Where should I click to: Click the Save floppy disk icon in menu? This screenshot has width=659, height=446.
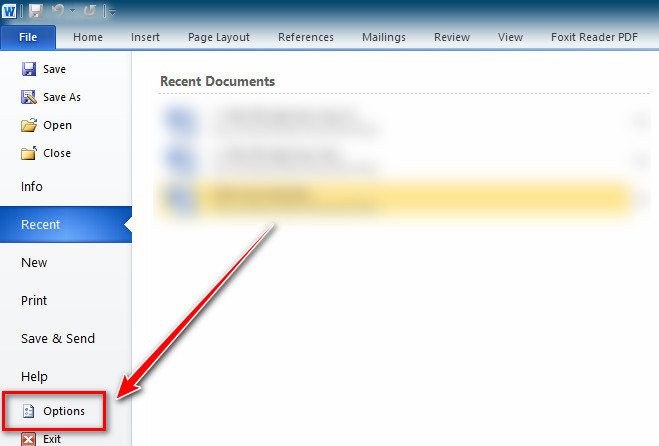(x=29, y=69)
